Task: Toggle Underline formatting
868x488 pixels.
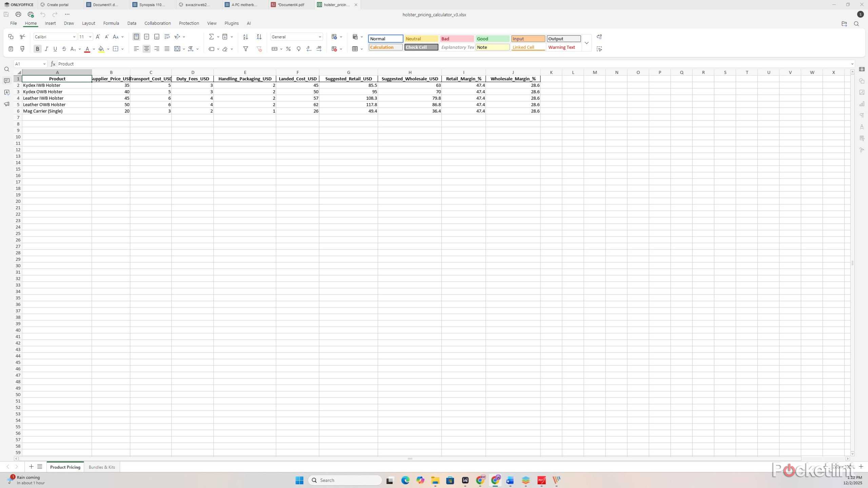Action: [x=55, y=49]
